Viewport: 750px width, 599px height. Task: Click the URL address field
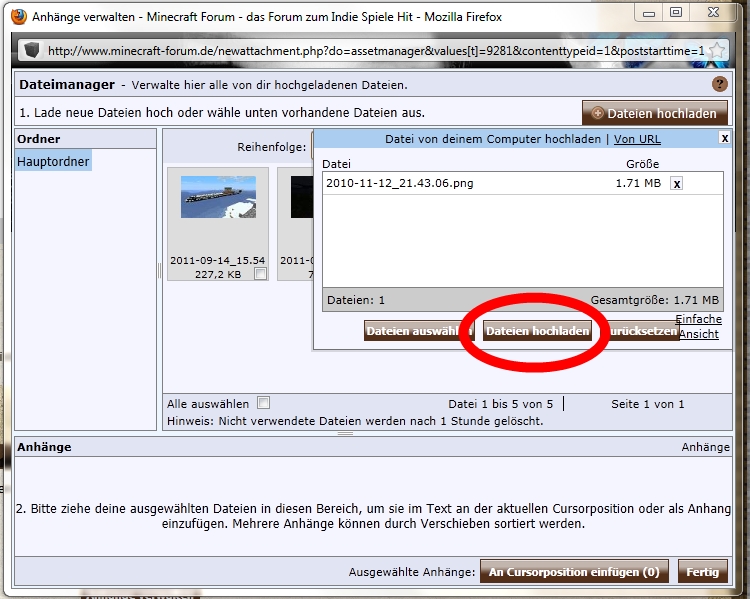coord(370,50)
